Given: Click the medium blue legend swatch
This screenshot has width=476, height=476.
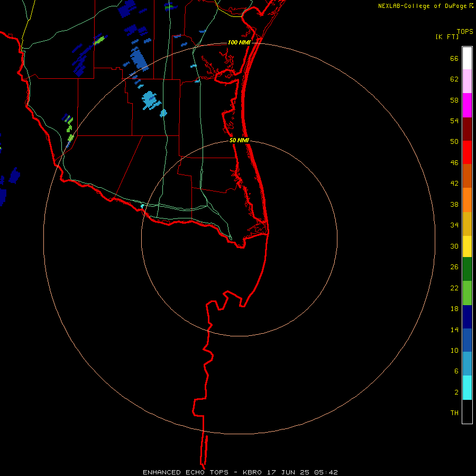Looking at the screenshot, I should (x=467, y=340).
